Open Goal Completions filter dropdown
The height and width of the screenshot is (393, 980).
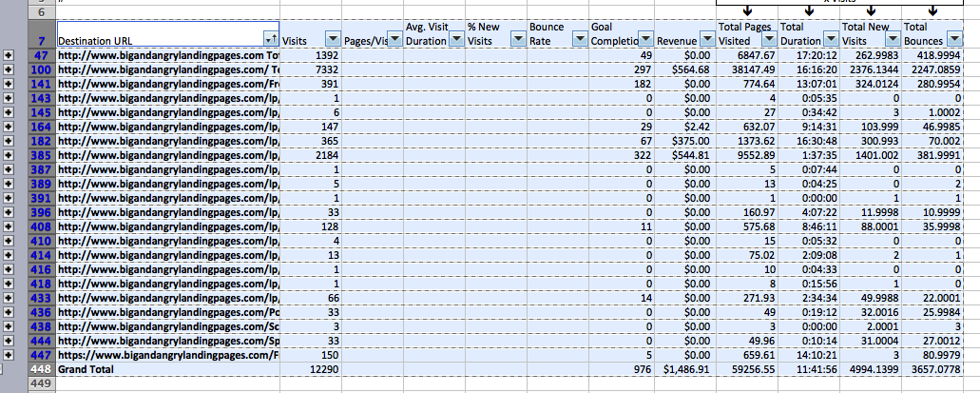pos(646,40)
